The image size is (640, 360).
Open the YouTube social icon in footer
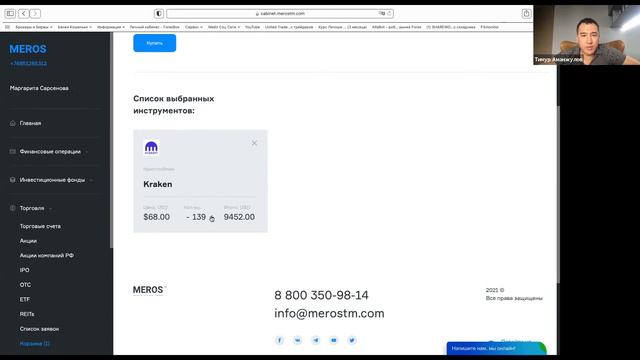[334, 340]
